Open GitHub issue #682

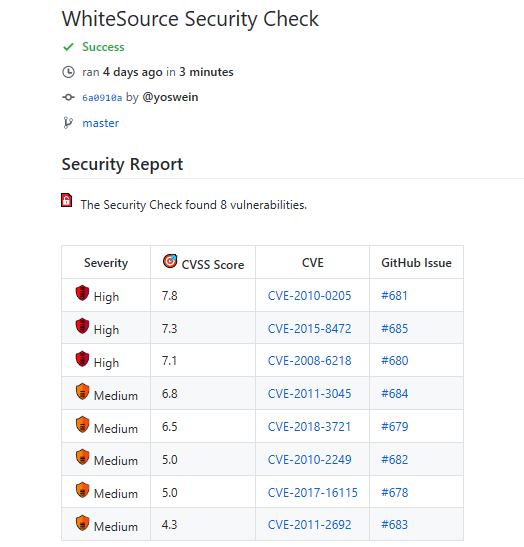395,459
